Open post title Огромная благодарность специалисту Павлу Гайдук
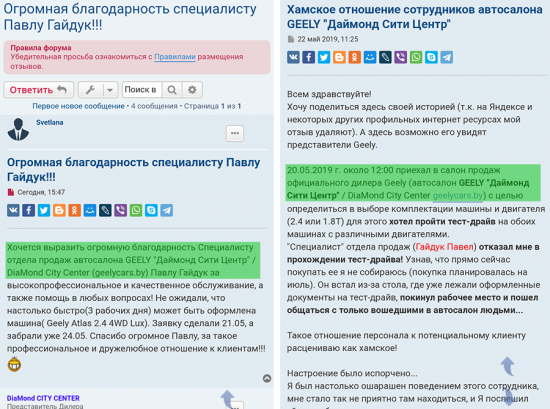This screenshot has height=409, width=550. pos(133,169)
